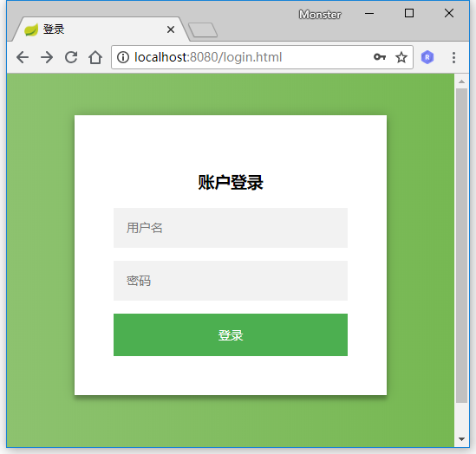
Task: Bookmark this page with the star
Action: point(401,57)
